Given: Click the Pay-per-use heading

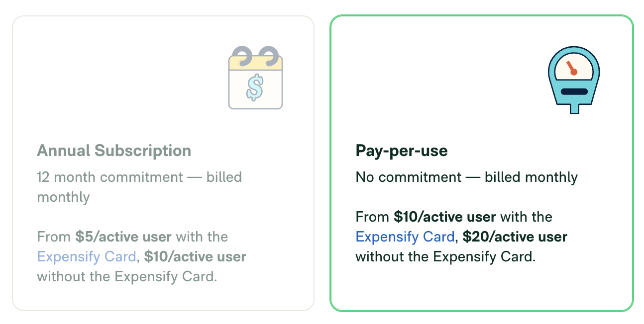Looking at the screenshot, I should pos(402,151).
